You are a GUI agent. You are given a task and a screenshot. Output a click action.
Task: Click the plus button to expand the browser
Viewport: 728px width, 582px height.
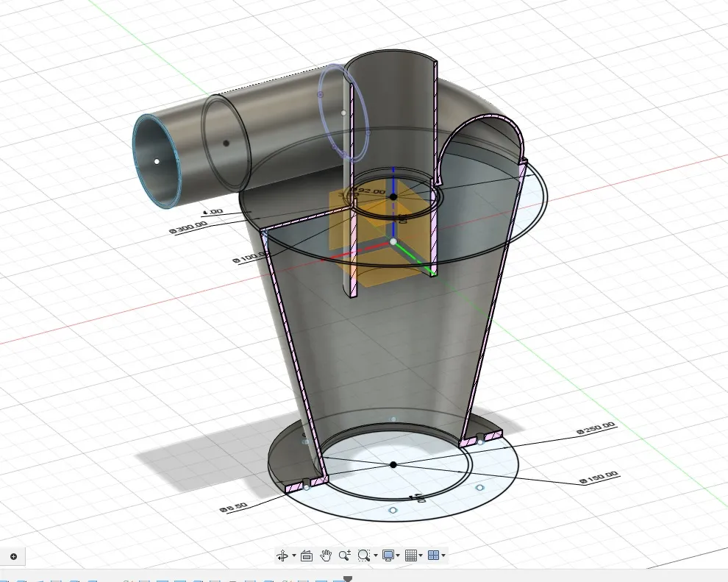click(15, 557)
